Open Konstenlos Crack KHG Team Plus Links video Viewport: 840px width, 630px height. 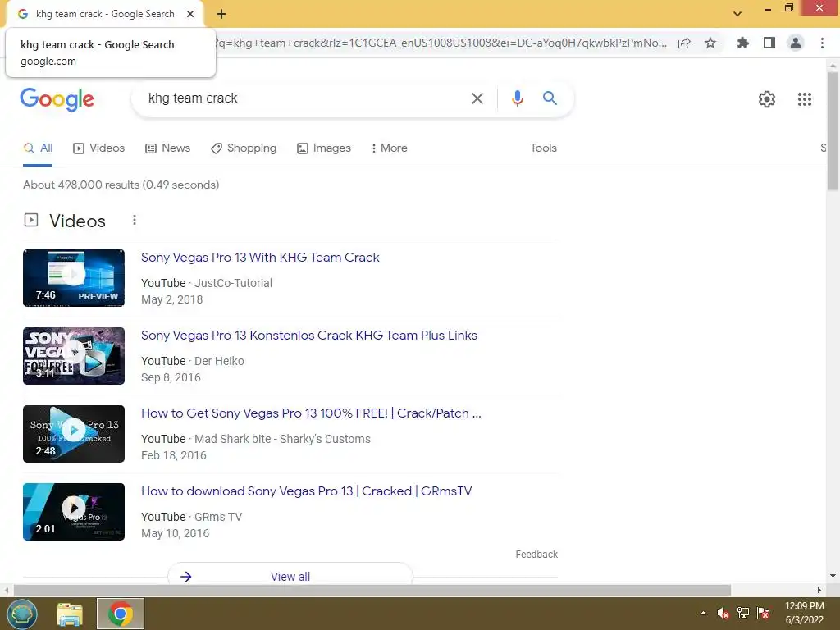[309, 336]
